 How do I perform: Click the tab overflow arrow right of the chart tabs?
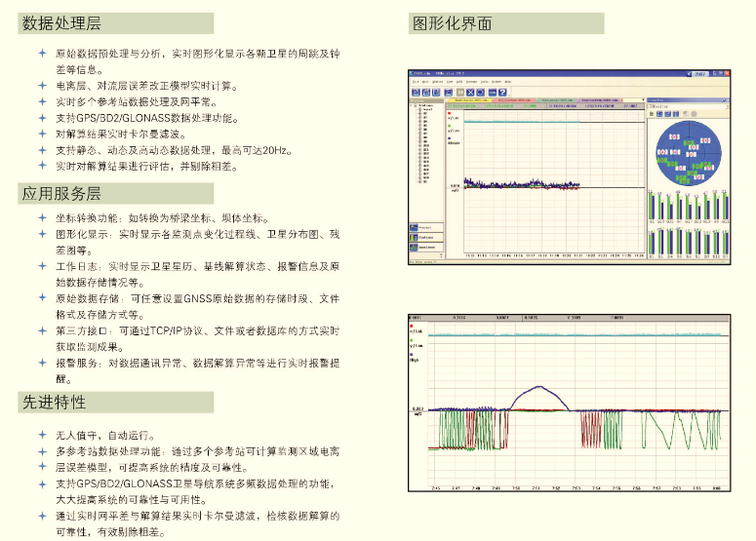(641, 99)
